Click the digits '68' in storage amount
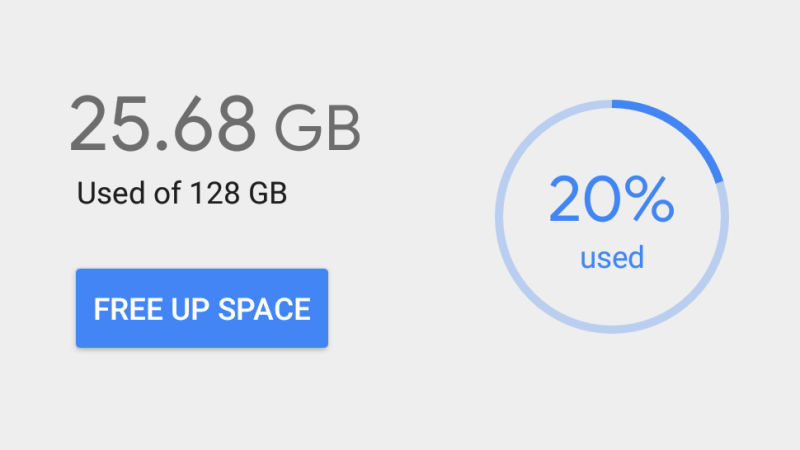The width and height of the screenshot is (800, 450). (x=215, y=123)
